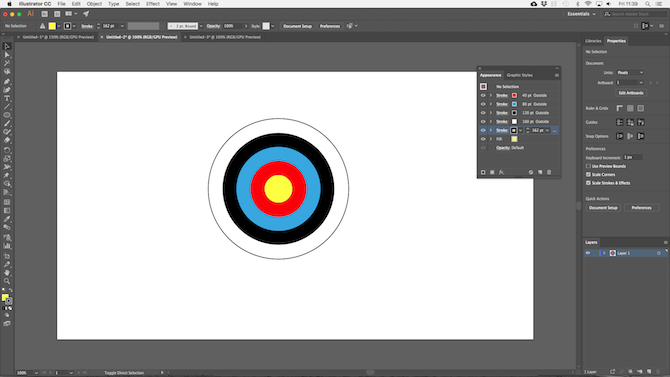
Task: Open stroke weight dropdown in control bar
Action: click(x=122, y=26)
